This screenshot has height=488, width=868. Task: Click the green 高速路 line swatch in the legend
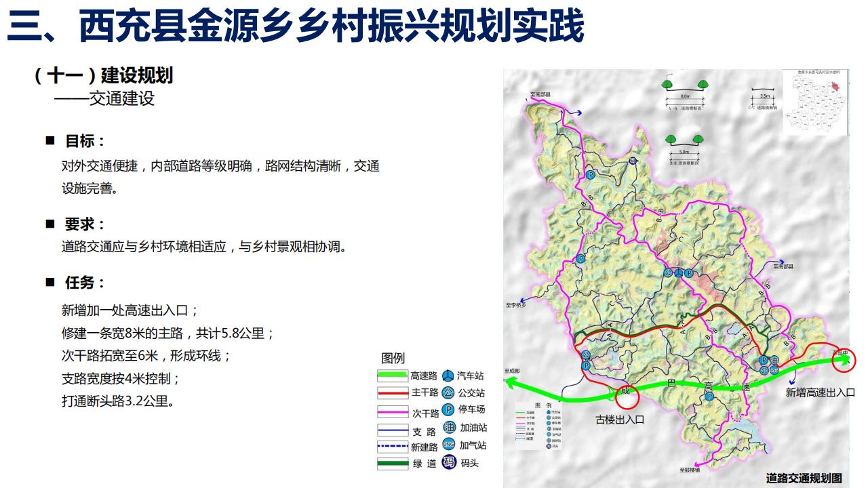(393, 375)
